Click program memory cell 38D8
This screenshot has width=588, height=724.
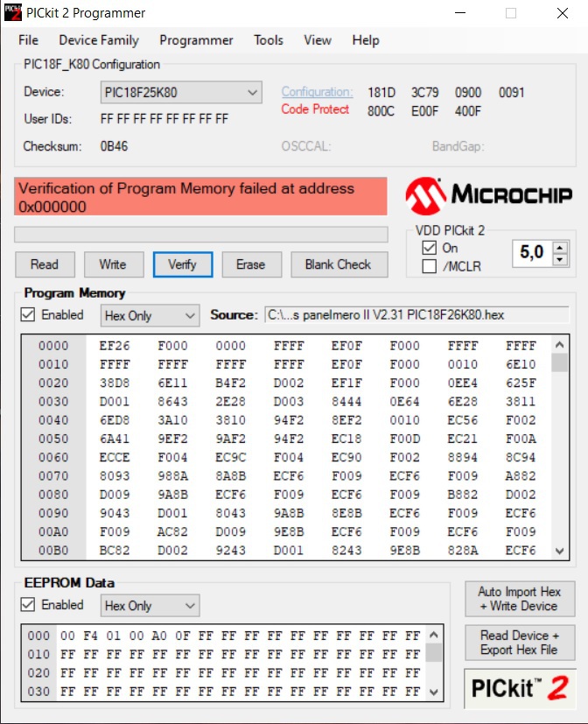115,383
